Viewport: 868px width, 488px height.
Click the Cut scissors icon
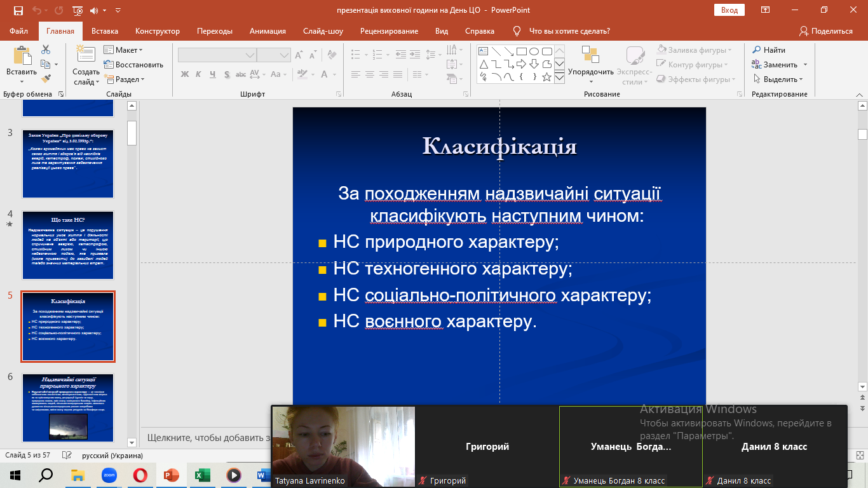coord(46,50)
